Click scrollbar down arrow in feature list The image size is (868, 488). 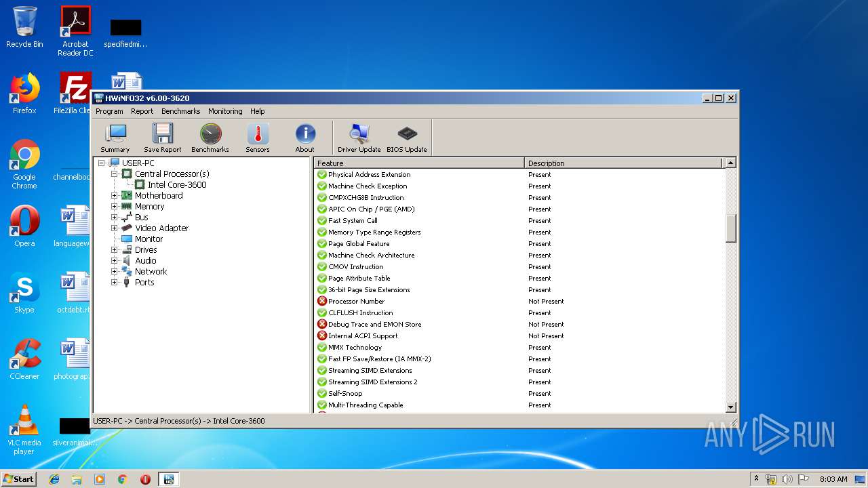(730, 407)
